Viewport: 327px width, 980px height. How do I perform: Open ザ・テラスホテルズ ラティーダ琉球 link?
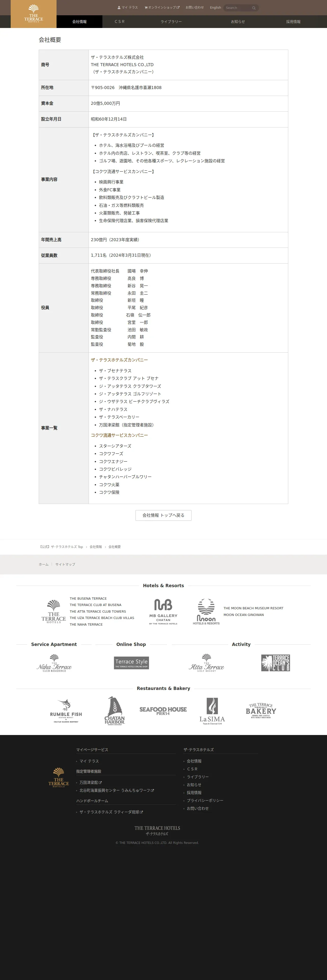[x=111, y=812]
